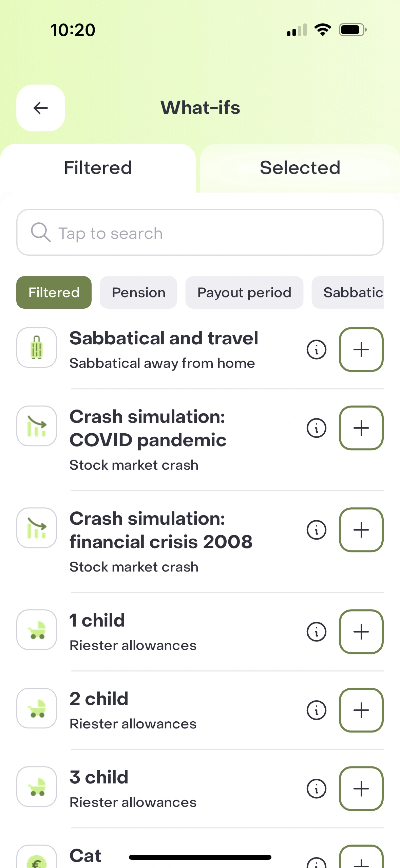
Task: Switch to the Filtered tab
Action: (x=98, y=168)
